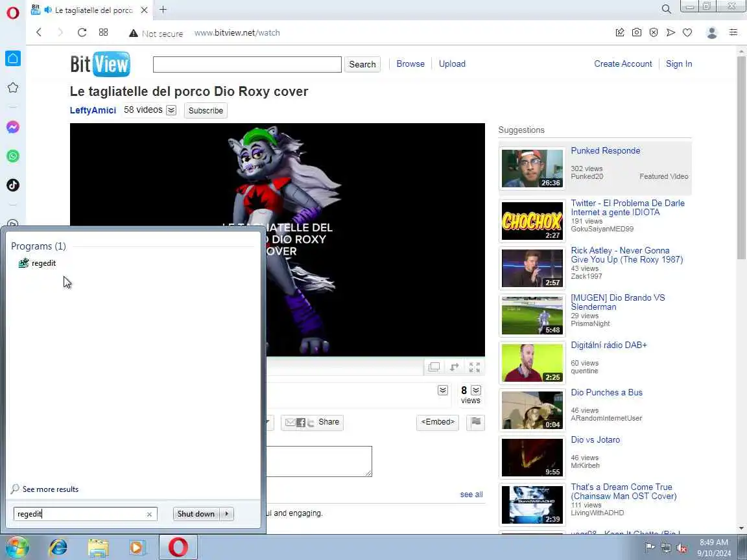Open Opera menu logo button
Viewport: 747px width, 560px height.
click(13, 12)
